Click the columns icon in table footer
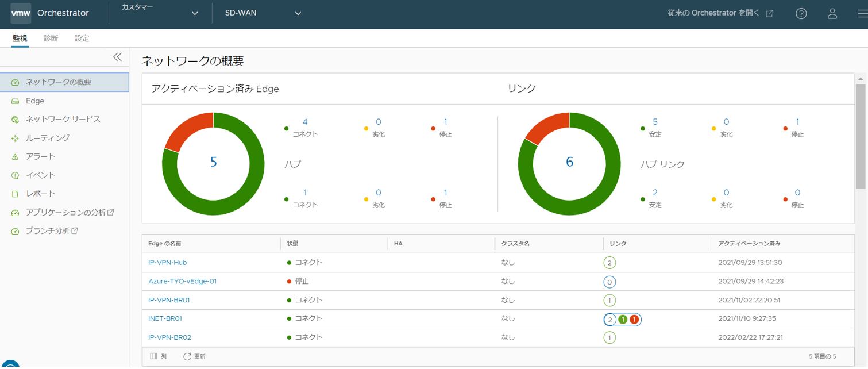Viewport: 868px width, 369px height. (x=153, y=356)
